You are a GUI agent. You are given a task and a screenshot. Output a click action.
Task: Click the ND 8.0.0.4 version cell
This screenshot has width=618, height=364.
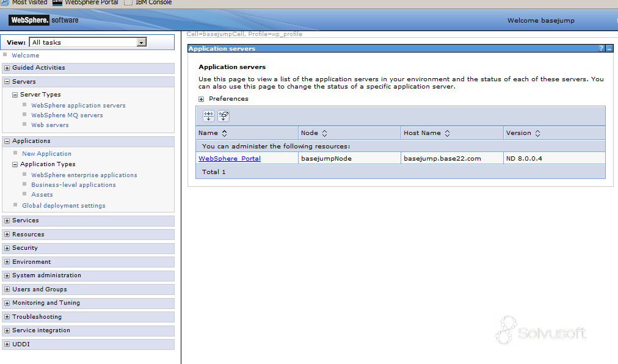554,159
